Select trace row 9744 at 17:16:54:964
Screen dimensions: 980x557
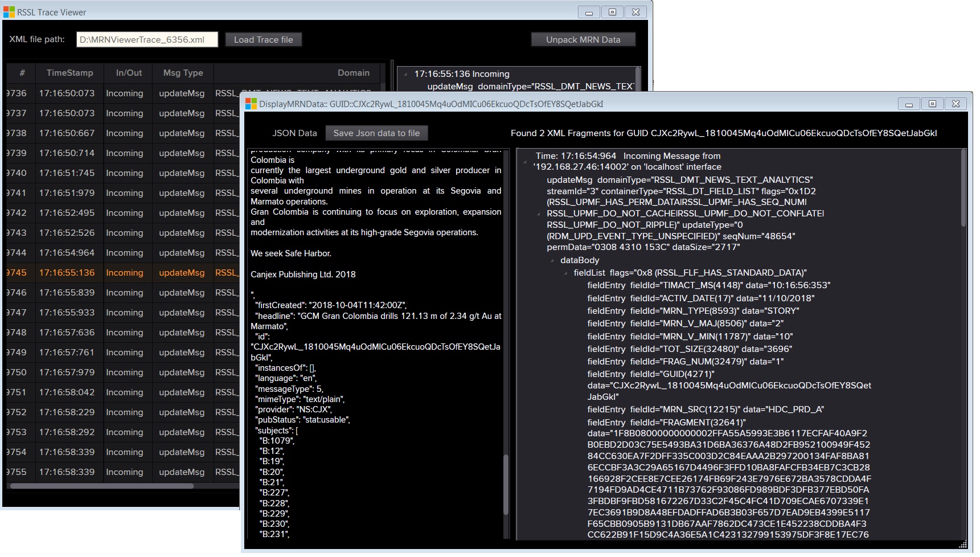[x=122, y=252]
